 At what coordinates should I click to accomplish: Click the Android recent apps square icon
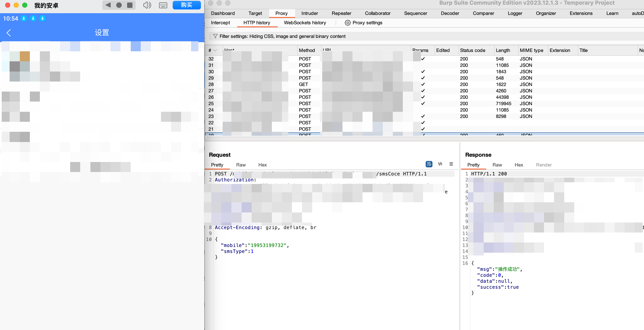[x=130, y=5]
